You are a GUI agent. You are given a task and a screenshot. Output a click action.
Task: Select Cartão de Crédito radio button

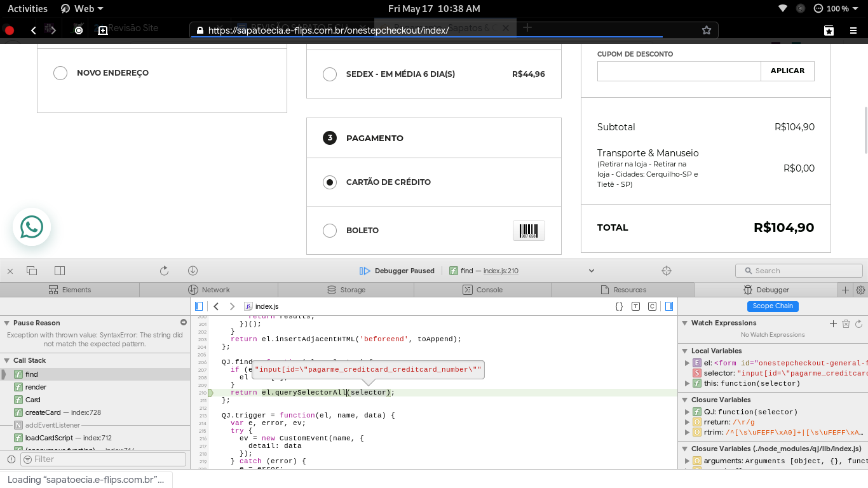330,182
